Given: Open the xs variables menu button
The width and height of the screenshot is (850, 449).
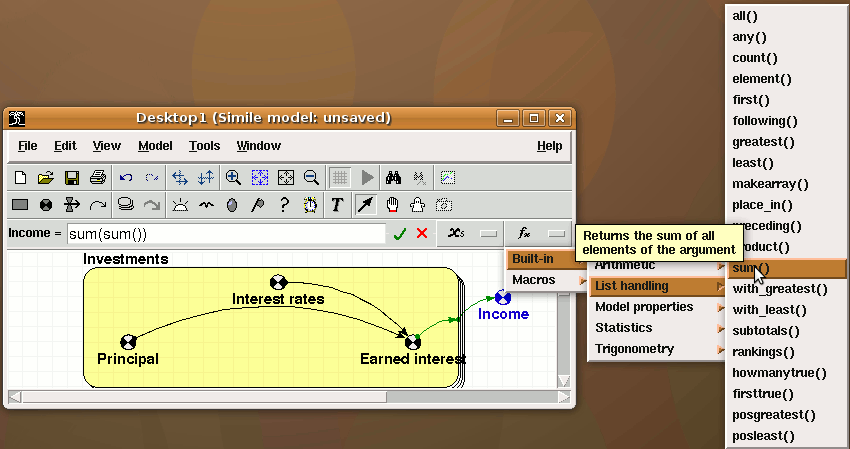Looking at the screenshot, I should click(471, 234).
